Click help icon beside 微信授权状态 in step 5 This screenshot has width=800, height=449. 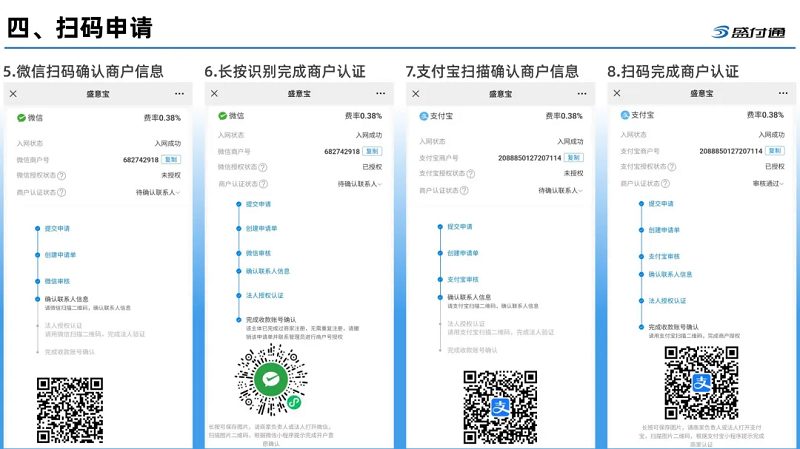[62, 175]
